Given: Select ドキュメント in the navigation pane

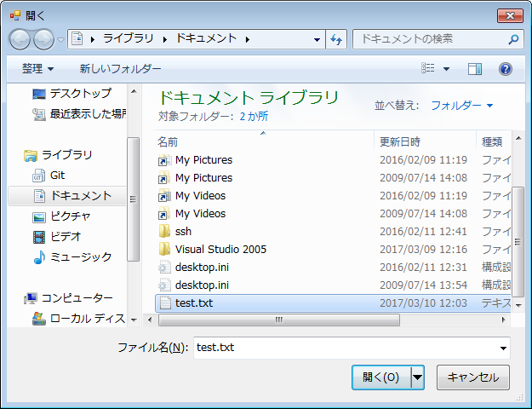Looking at the screenshot, I should [x=67, y=196].
